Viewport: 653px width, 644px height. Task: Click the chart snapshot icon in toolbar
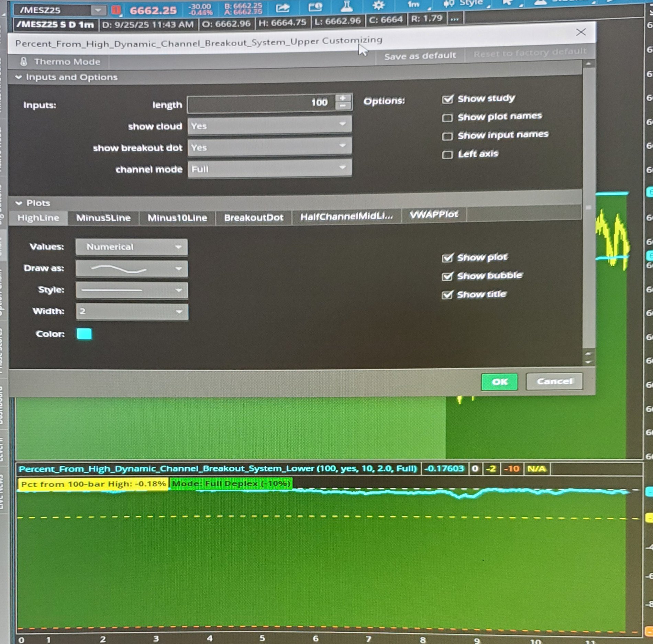point(315,7)
